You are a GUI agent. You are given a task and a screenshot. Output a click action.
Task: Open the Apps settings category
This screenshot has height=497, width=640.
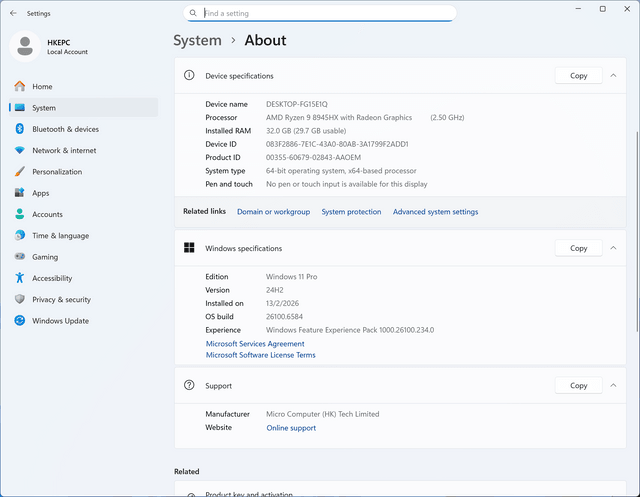(84, 193)
